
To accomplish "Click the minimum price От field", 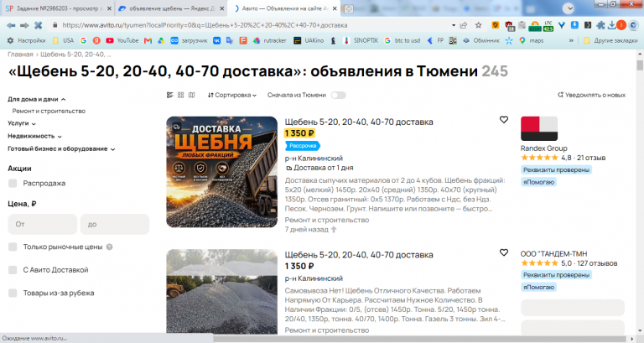I will [x=43, y=224].
